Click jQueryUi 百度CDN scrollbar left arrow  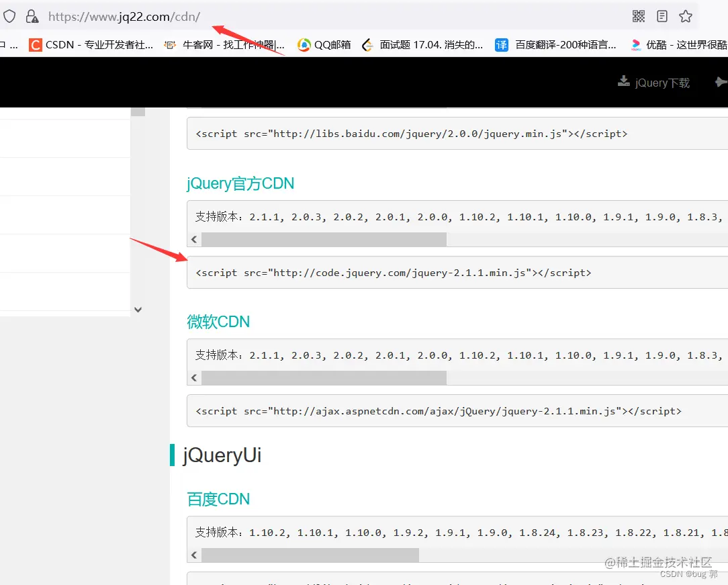click(194, 555)
